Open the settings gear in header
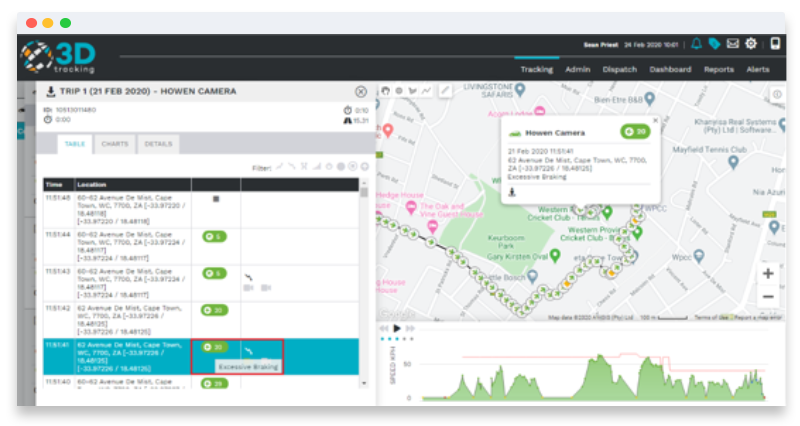This screenshot has width=800, height=426. coord(750,44)
